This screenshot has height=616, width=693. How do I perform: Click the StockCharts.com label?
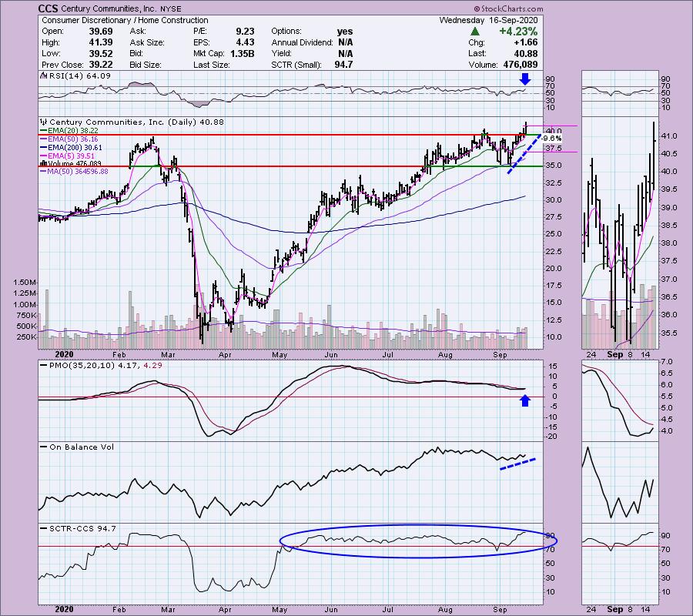coord(508,8)
